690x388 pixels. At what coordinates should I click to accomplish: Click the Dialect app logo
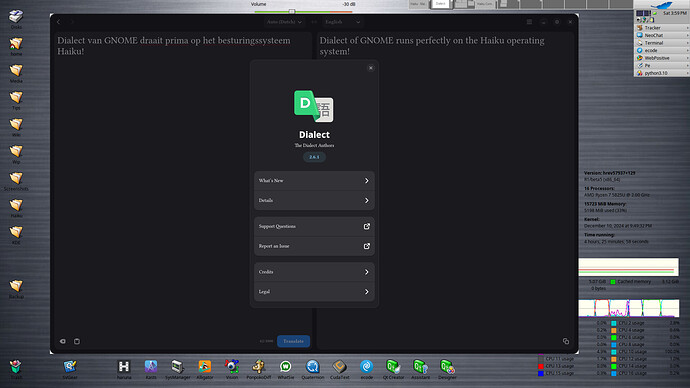pos(314,106)
